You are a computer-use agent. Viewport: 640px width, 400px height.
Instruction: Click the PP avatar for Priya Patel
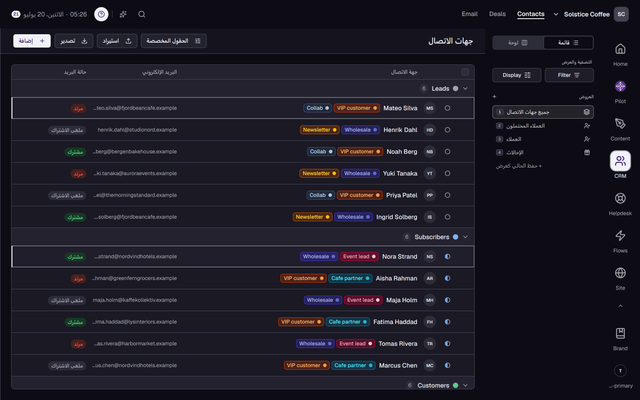[x=429, y=195]
